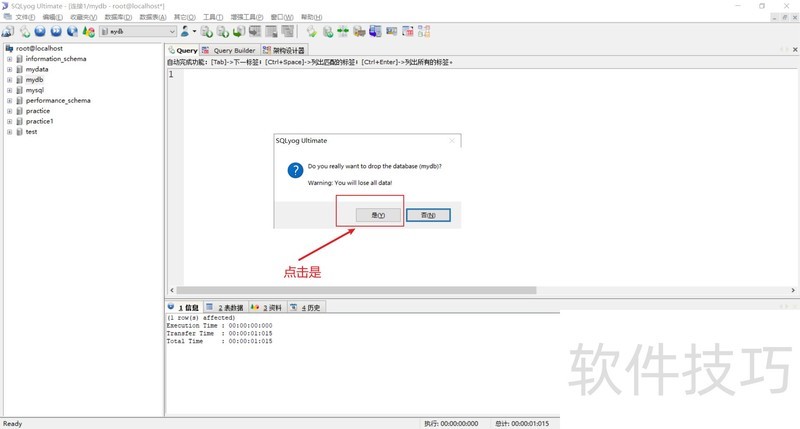Switch to the 架构设计器 tab
800x429 pixels.
284,51
